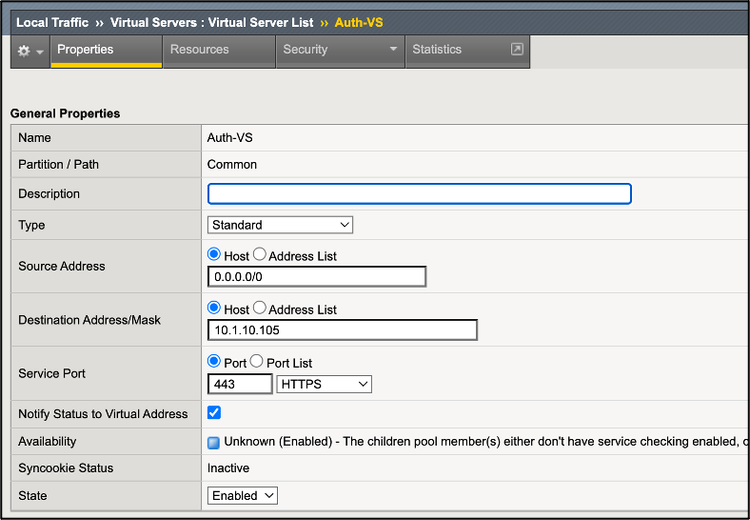Image resolution: width=750 pixels, height=520 pixels.
Task: Click the Source Address 0.0.0.0/0 field
Action: click(x=316, y=277)
